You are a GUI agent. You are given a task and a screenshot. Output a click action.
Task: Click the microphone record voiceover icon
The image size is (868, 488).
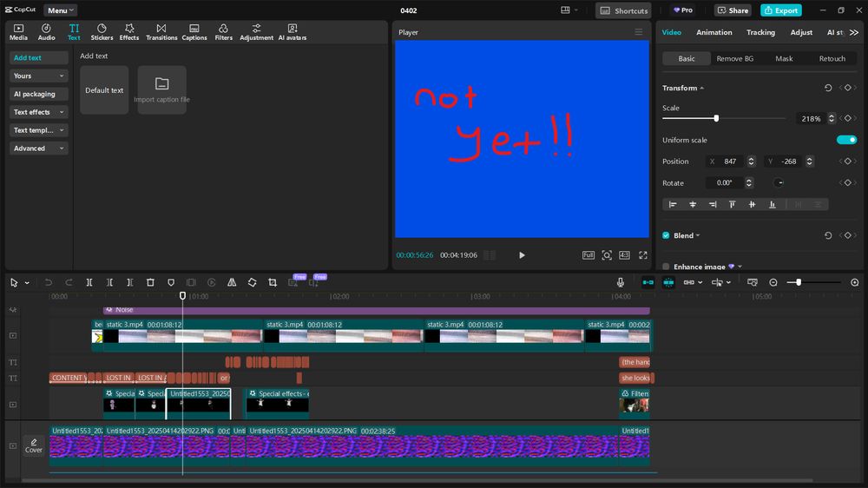(x=621, y=282)
